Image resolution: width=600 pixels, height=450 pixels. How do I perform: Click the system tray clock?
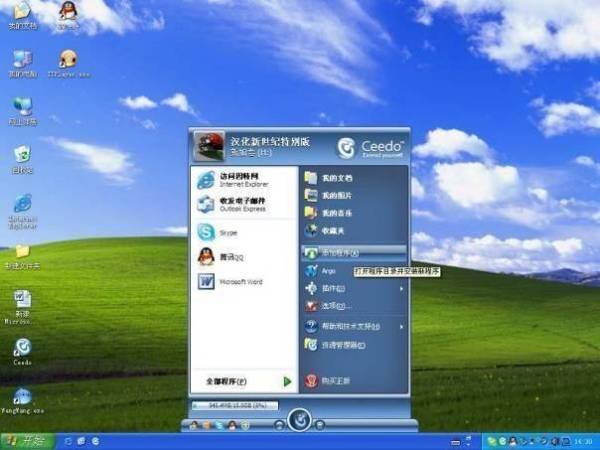tap(583, 442)
